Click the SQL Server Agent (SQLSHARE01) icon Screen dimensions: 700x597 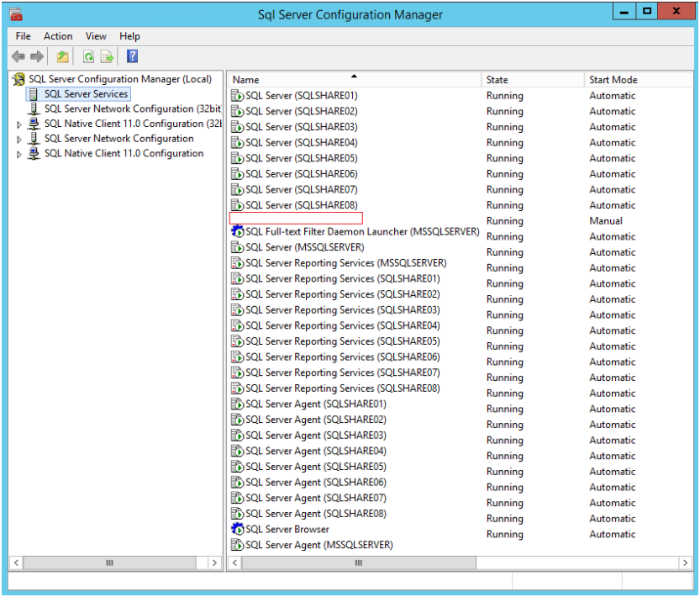tap(237, 404)
